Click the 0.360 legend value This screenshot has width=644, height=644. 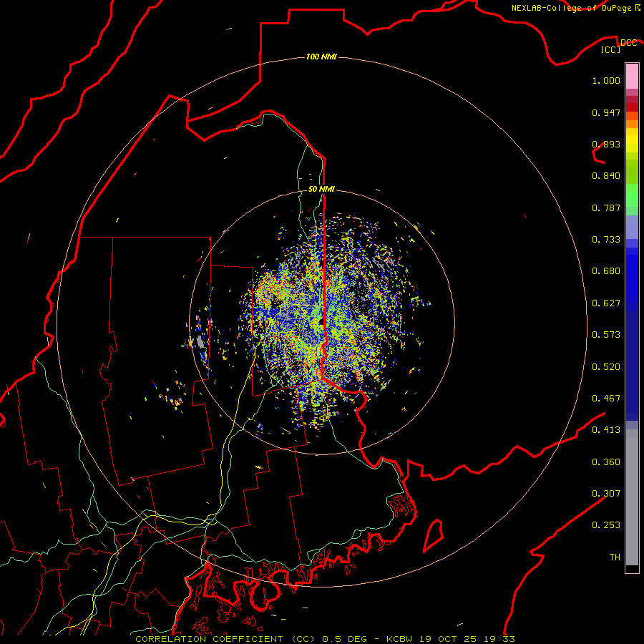[606, 462]
